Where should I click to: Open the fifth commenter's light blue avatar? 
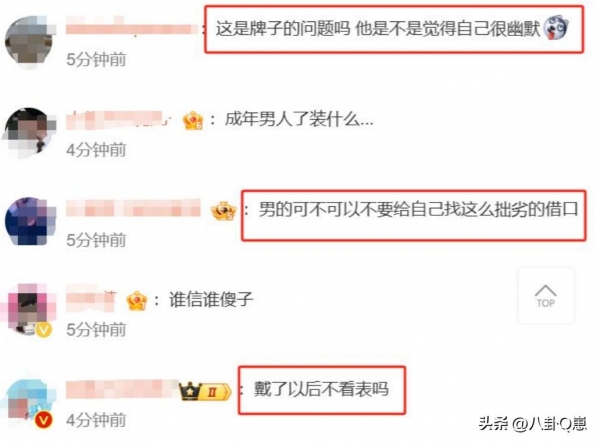point(29,400)
